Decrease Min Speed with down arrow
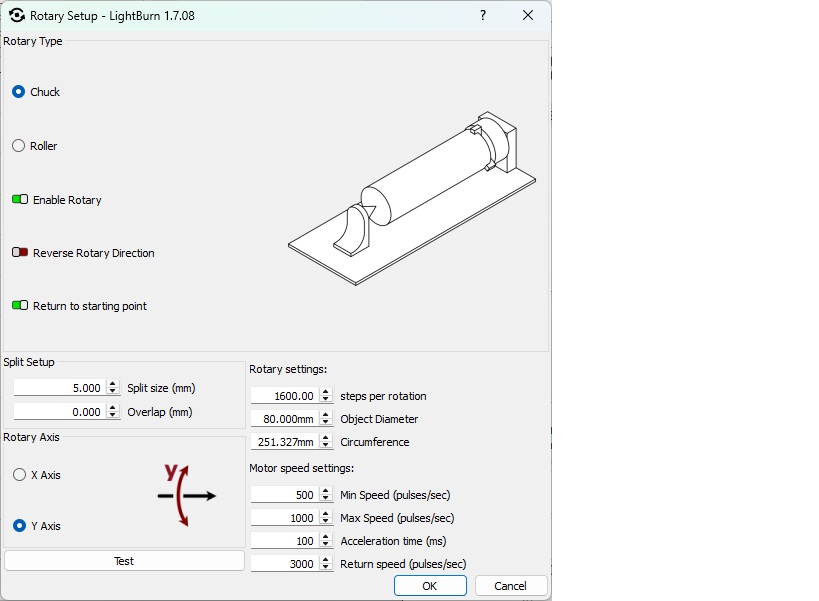 coord(325,498)
